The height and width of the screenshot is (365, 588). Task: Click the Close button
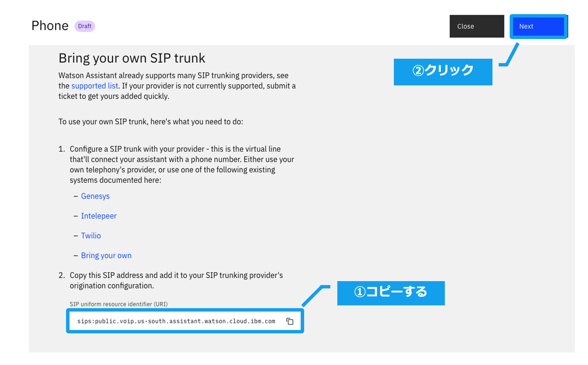(x=476, y=26)
